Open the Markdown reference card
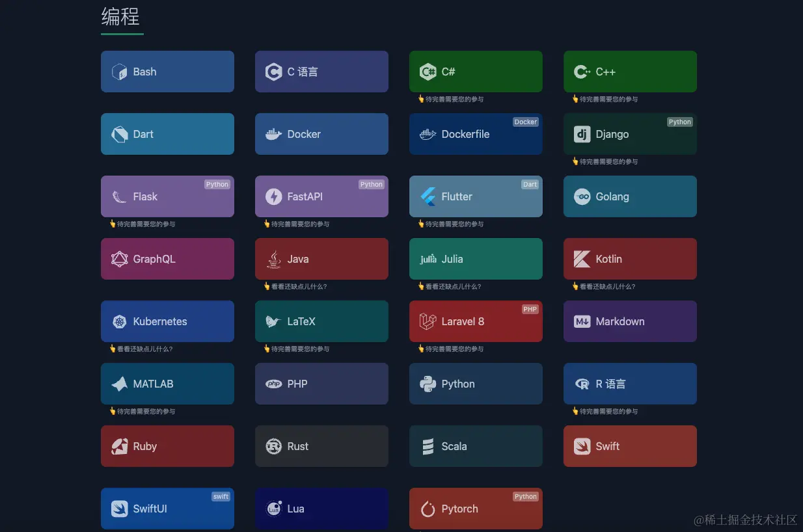The image size is (803, 532). click(630, 321)
